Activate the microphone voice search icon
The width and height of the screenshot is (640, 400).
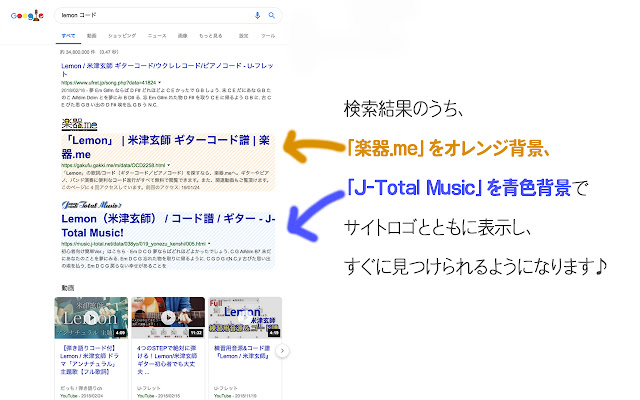click(257, 16)
